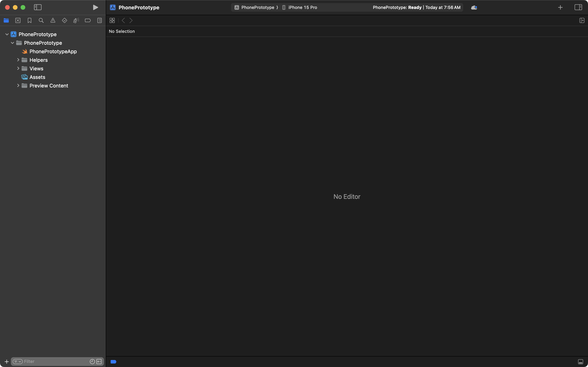Open the Source Control navigator tab
588x367 pixels.
click(x=18, y=21)
